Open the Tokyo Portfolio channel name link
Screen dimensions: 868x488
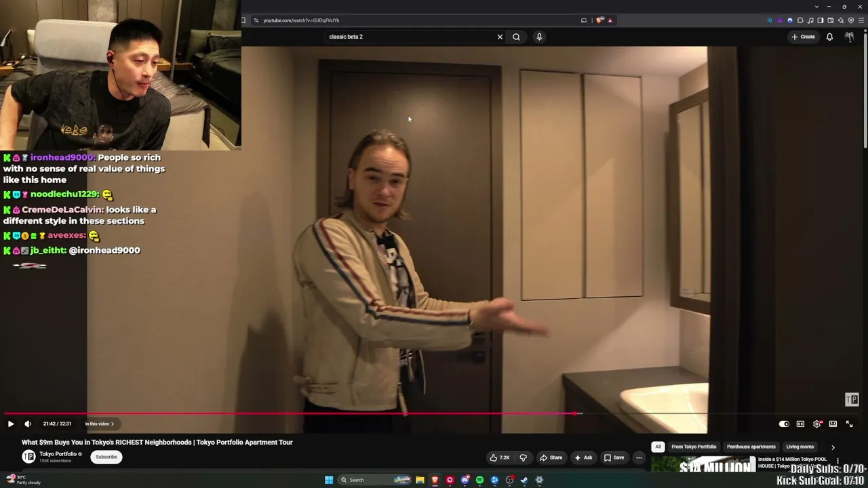pos(58,454)
